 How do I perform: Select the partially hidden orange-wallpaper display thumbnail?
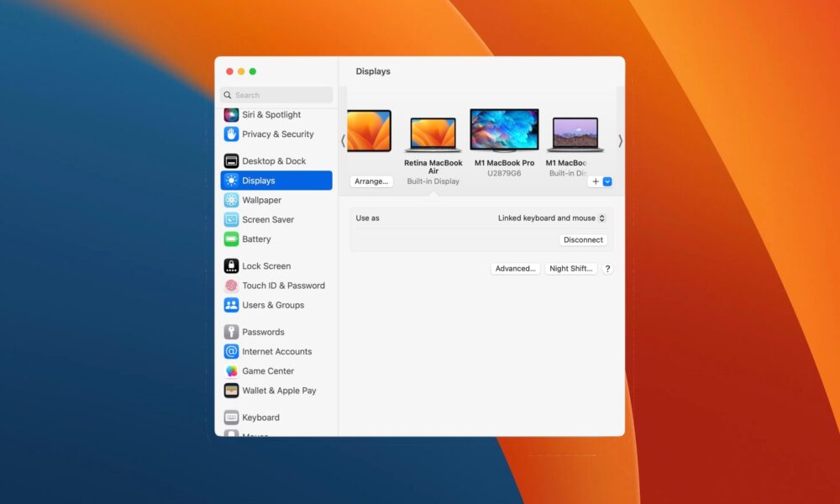point(369,131)
